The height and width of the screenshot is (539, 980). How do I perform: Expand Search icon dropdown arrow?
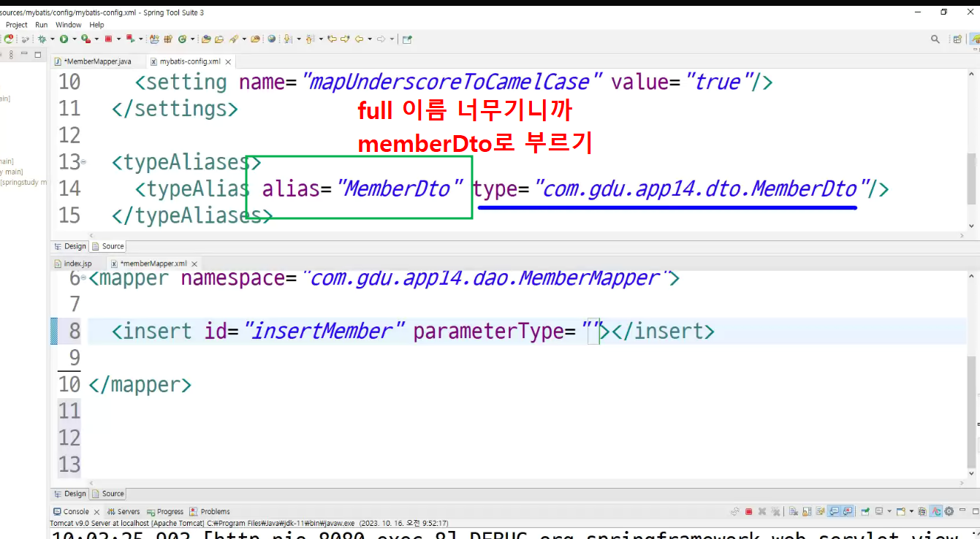244,39
